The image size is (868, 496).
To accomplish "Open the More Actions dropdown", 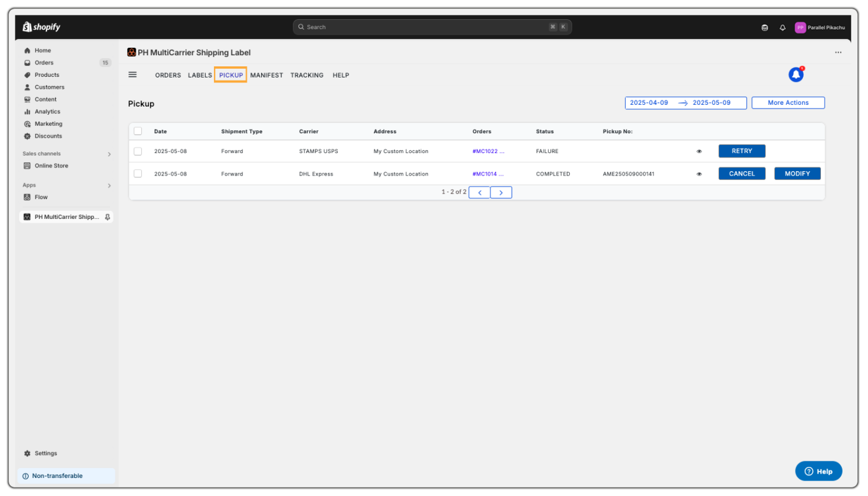I will [x=788, y=103].
